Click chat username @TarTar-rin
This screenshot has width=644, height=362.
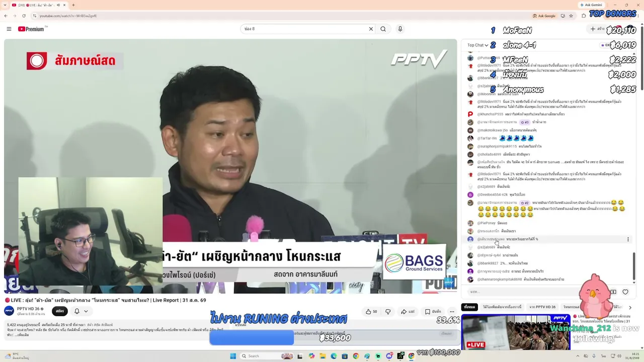coord(487,138)
